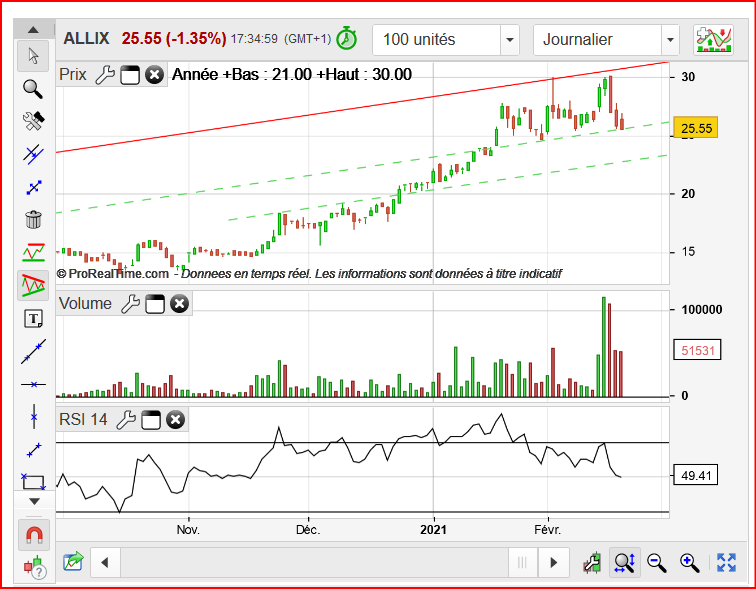
Task: Choose the horizontal line tool
Action: point(33,384)
